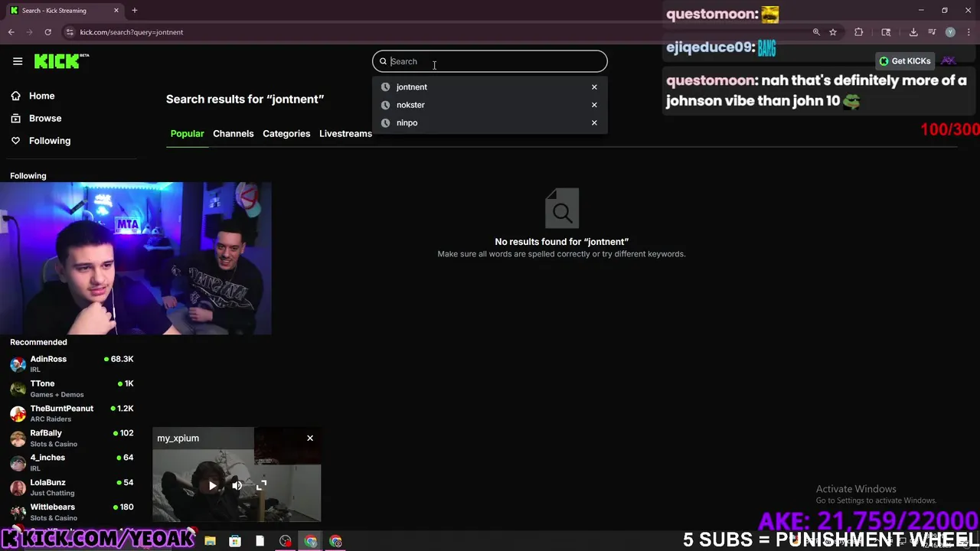Open the hamburger sidebar menu
The height and width of the screenshot is (551, 980).
(18, 61)
